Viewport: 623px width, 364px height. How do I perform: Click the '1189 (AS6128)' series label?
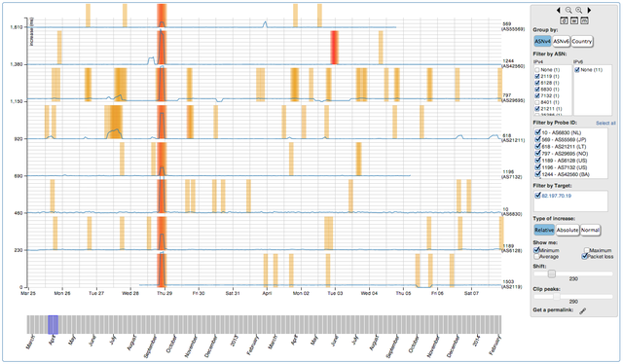[512, 248]
